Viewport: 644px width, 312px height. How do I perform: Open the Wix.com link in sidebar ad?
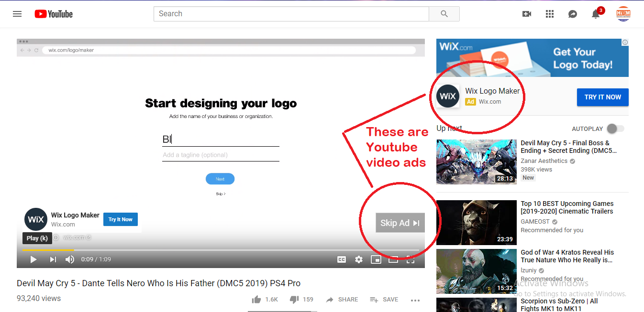point(490,102)
